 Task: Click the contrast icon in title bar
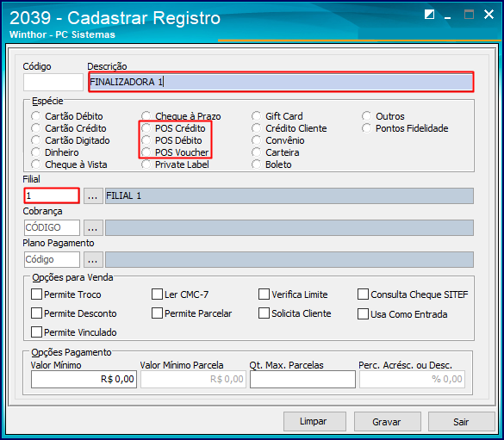pyautogui.click(x=429, y=15)
